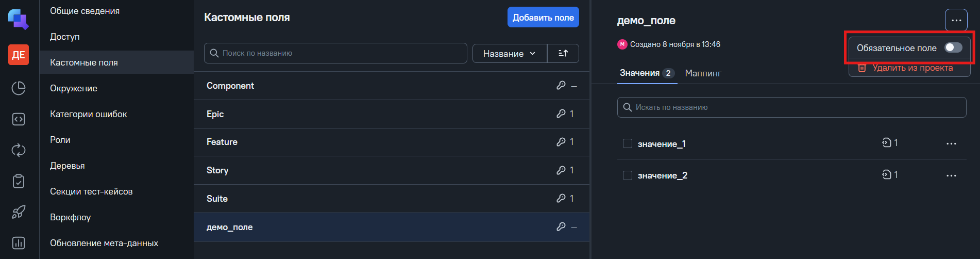Screen dimensions: 980x259
Task: Focus the Искать по названию values search
Action: (791, 107)
